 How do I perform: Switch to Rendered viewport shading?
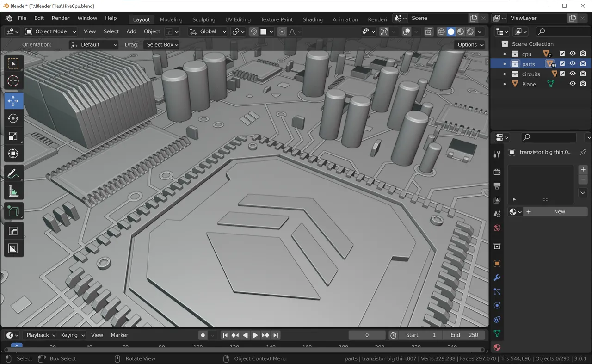point(470,31)
